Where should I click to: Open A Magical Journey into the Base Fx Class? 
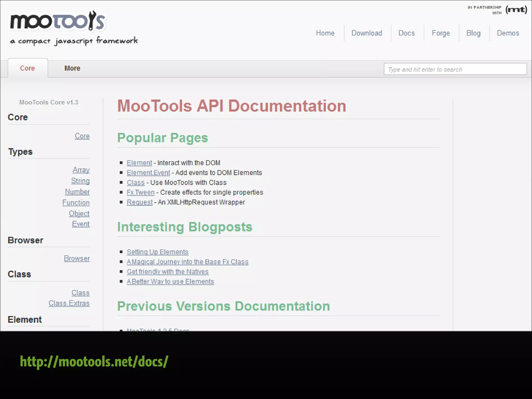coord(188,262)
